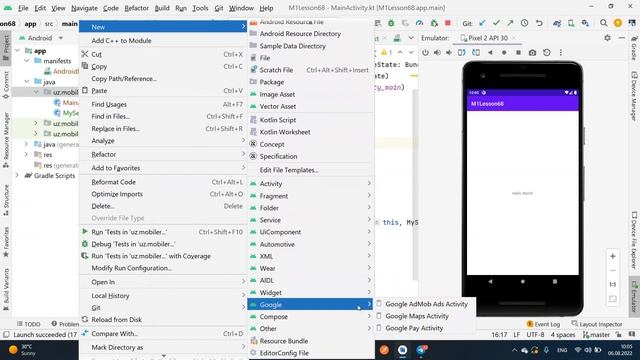Open the Event Log tool window

543,324
